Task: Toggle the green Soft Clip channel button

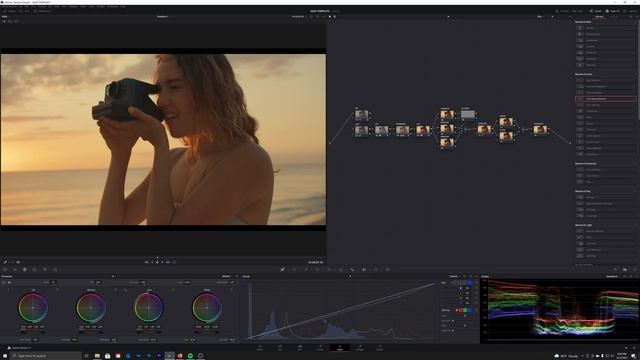Action: [x=465, y=310]
